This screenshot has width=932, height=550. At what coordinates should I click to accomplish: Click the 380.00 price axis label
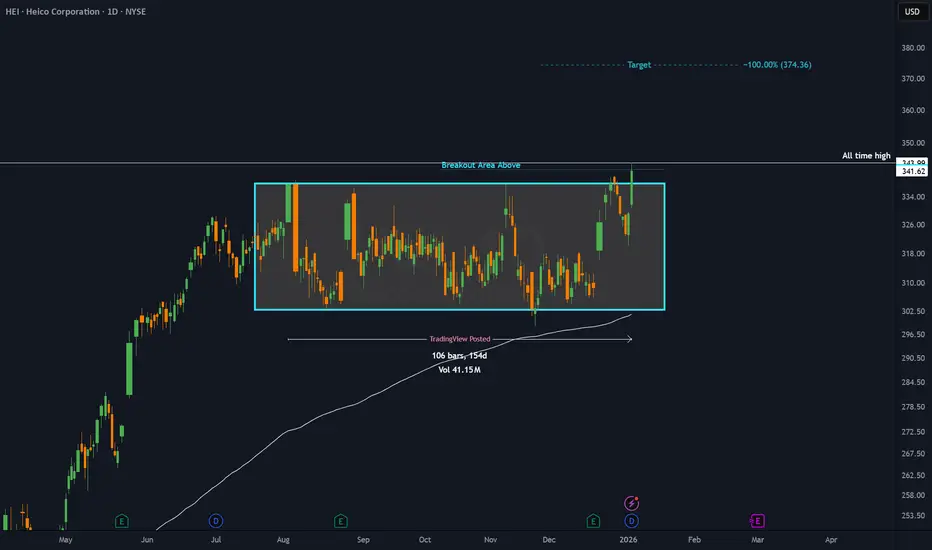913,48
